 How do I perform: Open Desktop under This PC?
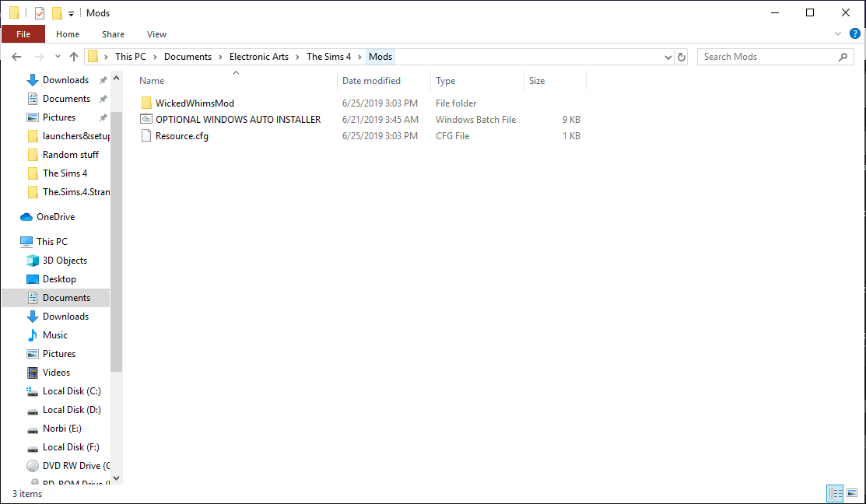59,279
